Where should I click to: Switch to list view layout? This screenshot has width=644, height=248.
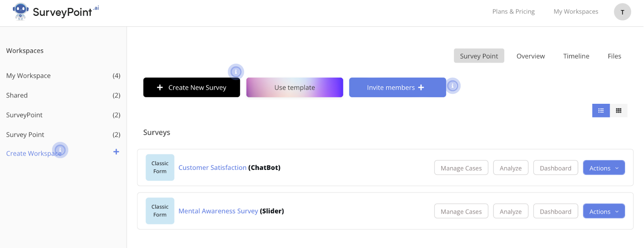[601, 111]
